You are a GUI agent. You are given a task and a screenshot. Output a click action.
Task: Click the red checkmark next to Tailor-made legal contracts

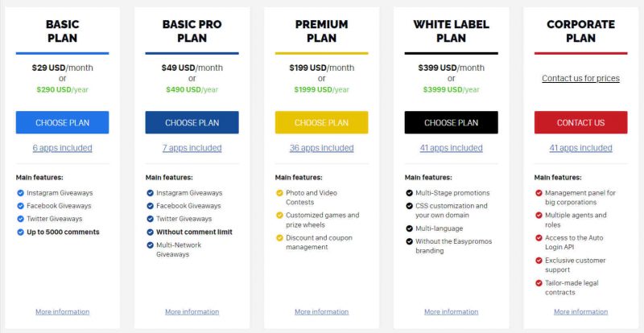(x=539, y=283)
